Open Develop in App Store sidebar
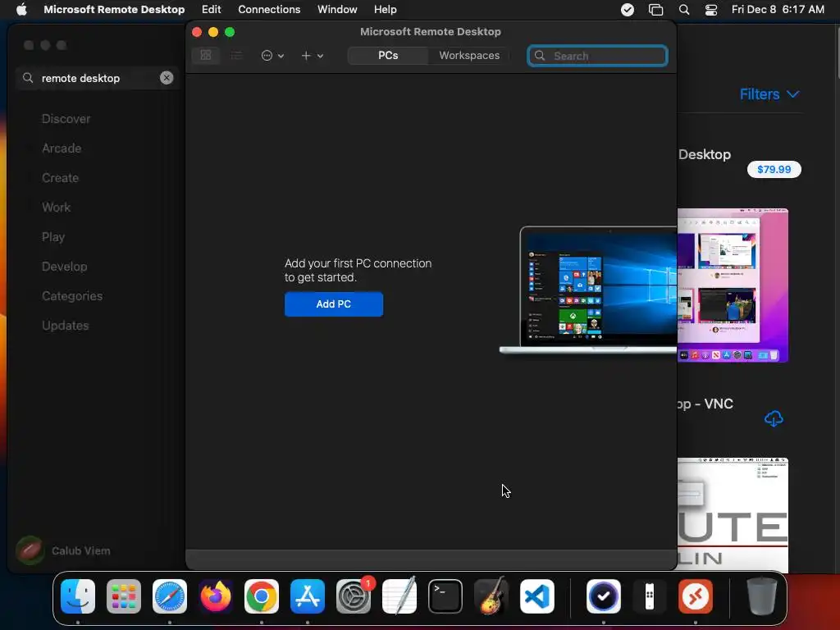The height and width of the screenshot is (630, 840). coord(64,267)
